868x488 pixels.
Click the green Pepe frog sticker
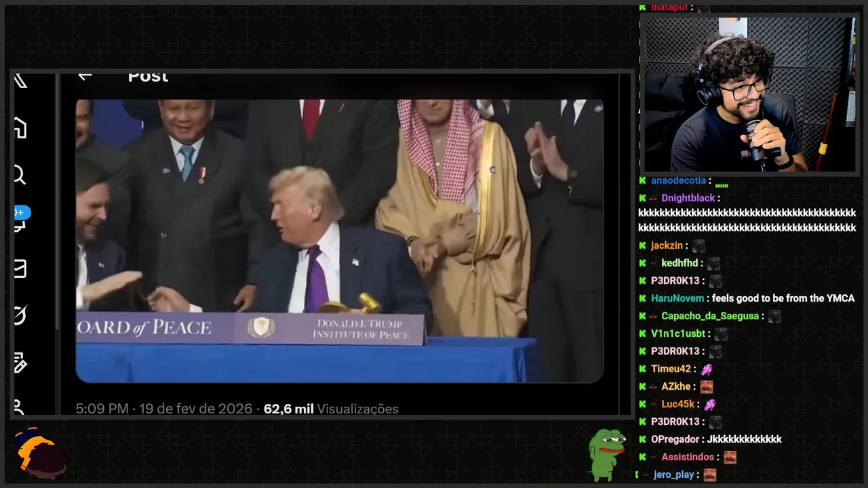pyautogui.click(x=606, y=453)
